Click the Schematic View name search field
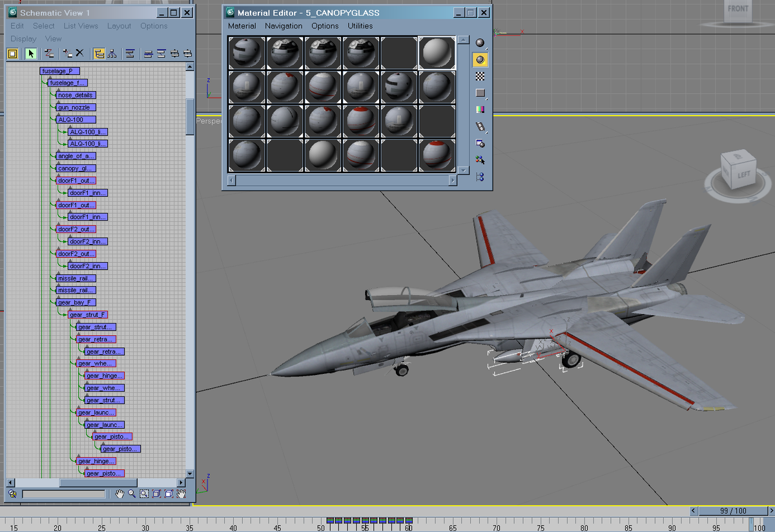The height and width of the screenshot is (532, 775). tap(64, 494)
